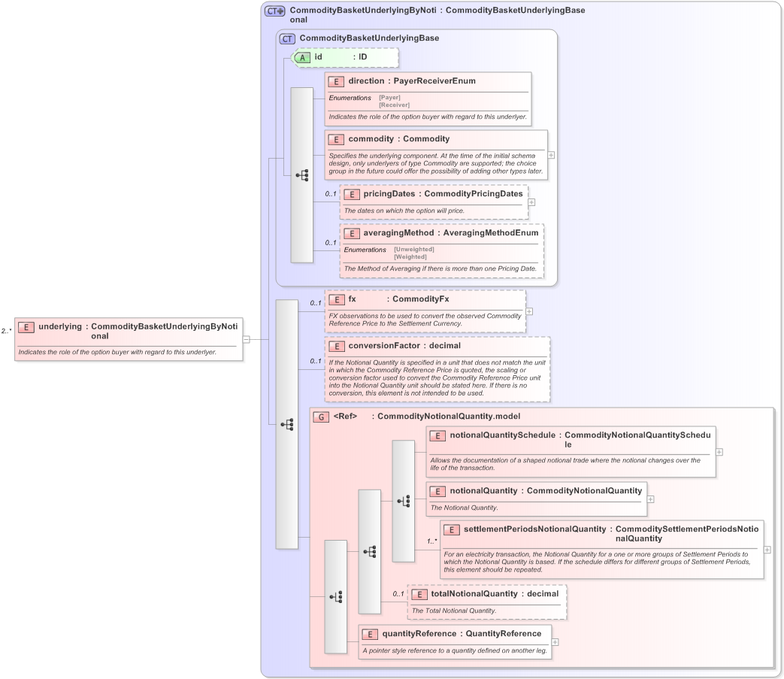Expand the quantityReference element
The width and height of the screenshot is (784, 679).
555,642
